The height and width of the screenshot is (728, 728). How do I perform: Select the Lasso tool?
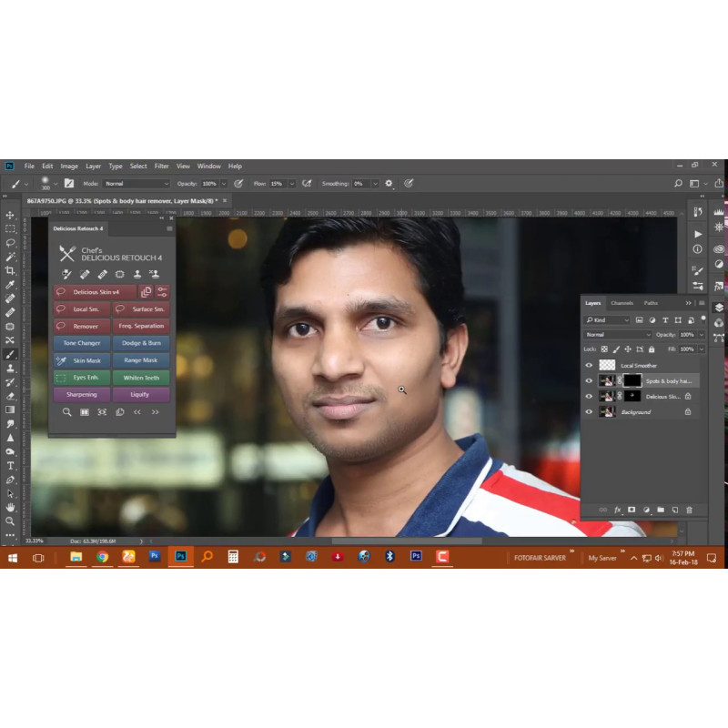10,243
